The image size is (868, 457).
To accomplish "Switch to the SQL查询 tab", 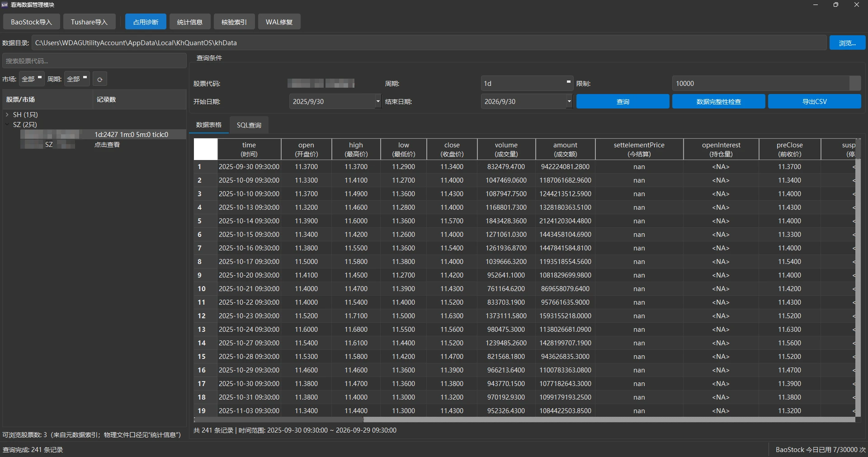I will point(249,125).
